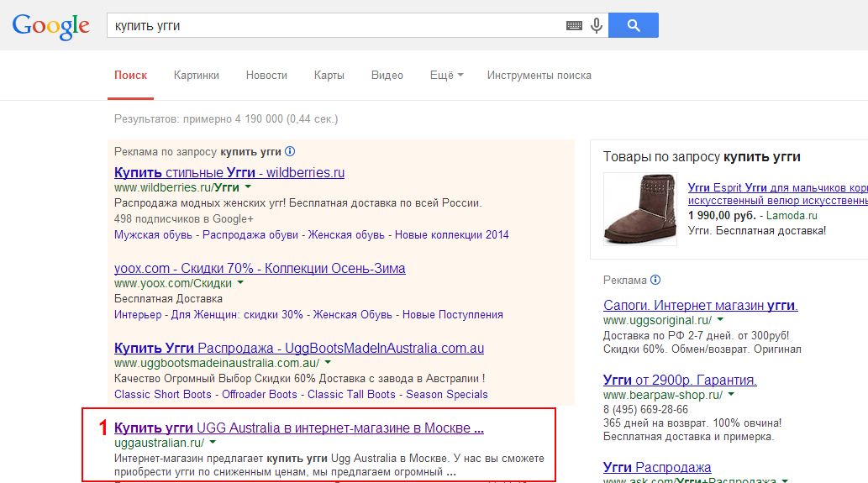This screenshot has height=483, width=868.
Task: Switch to the Картинки tab
Action: 197,76
